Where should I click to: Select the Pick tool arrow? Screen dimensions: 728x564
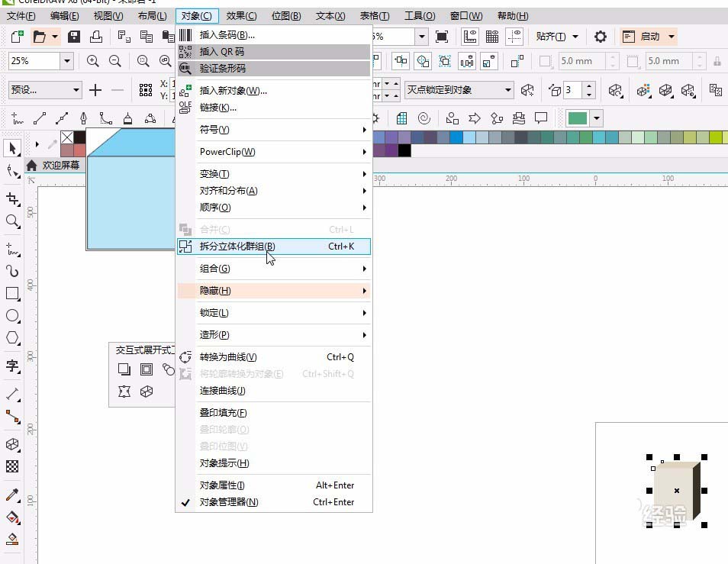click(12, 148)
